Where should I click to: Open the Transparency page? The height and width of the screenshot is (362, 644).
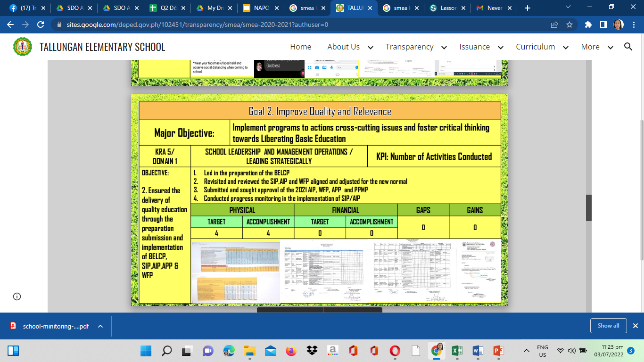point(409,47)
